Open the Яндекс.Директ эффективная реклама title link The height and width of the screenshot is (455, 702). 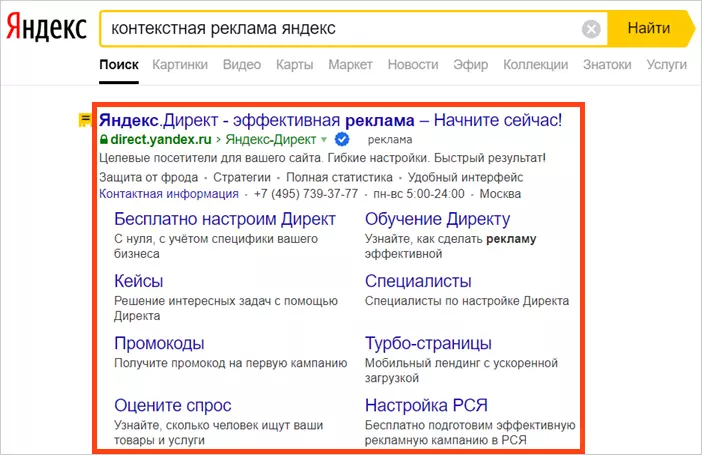point(330,120)
